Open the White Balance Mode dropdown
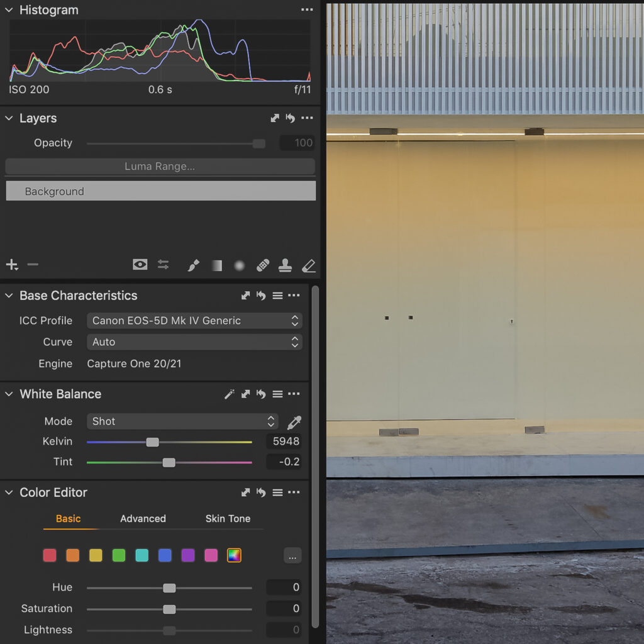 point(182,421)
